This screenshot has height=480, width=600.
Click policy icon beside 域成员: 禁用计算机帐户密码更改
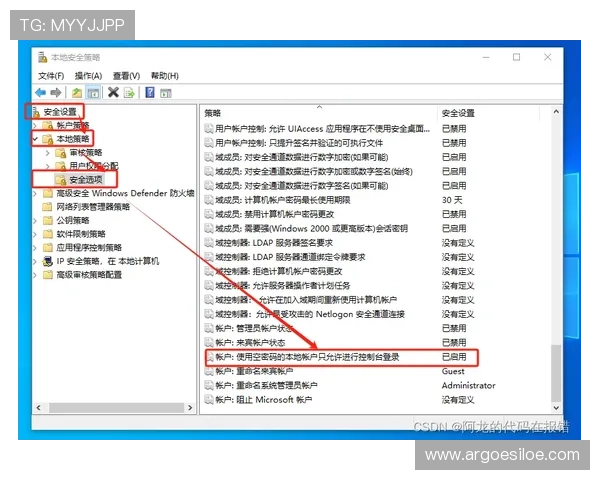(209, 214)
